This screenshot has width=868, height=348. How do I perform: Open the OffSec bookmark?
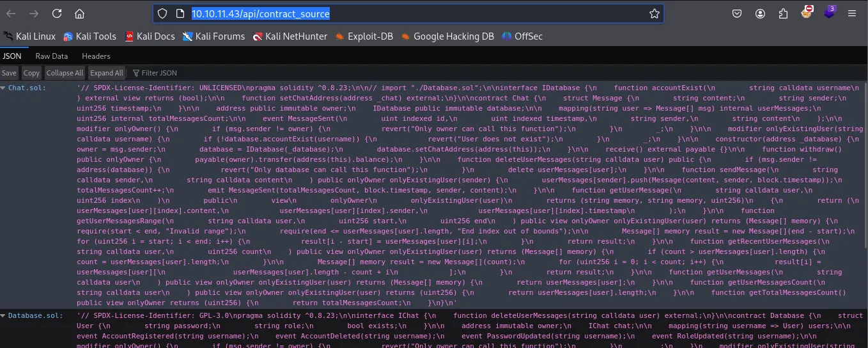[x=522, y=36]
